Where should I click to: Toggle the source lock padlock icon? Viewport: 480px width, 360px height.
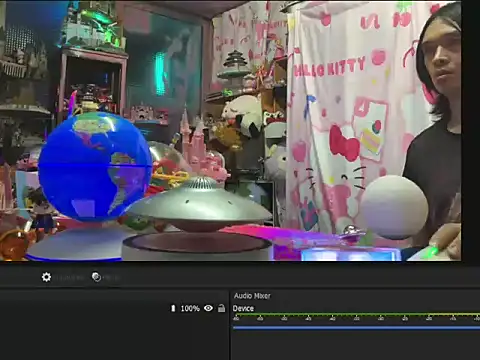(221, 308)
